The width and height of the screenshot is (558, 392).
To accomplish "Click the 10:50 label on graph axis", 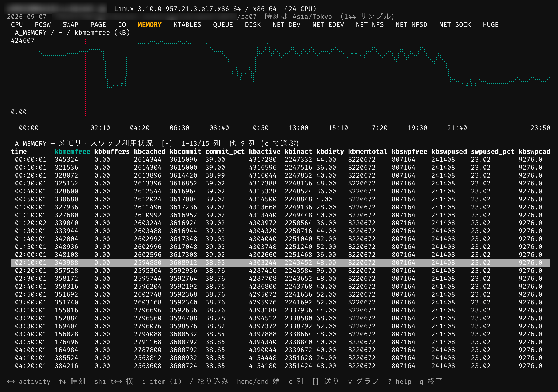I will (x=258, y=128).
